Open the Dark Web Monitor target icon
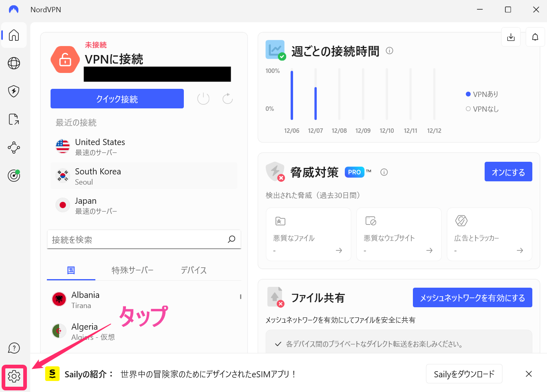Screen dimensions: 547x392 coord(14,176)
